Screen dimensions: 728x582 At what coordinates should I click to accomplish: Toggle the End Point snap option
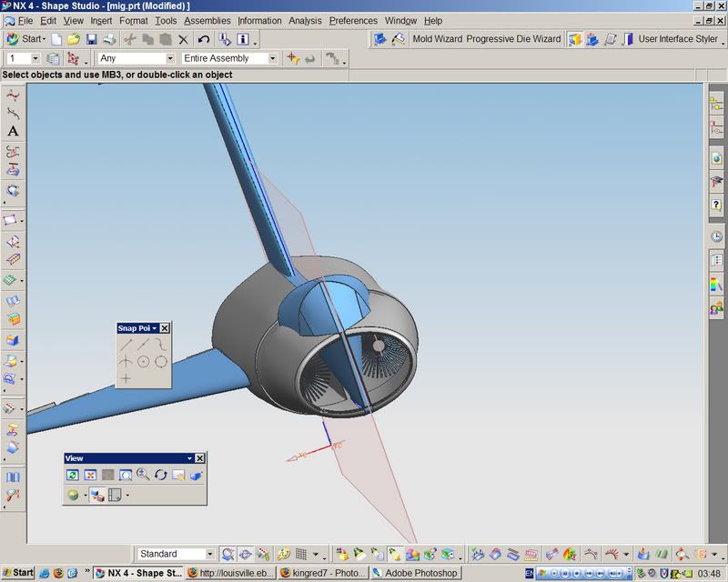(126, 344)
